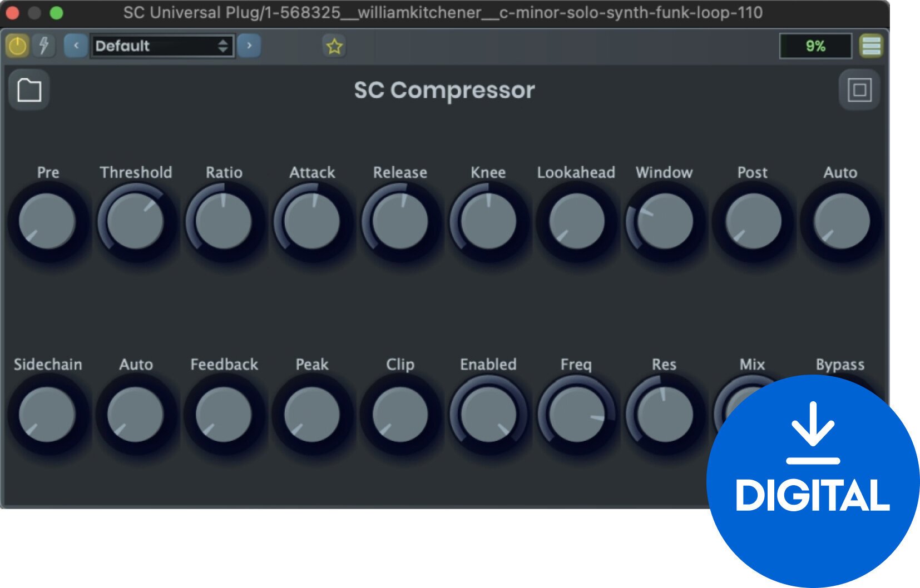The width and height of the screenshot is (920, 588).
Task: Click the lightning bolt icon in the toolbar
Action: tap(43, 46)
